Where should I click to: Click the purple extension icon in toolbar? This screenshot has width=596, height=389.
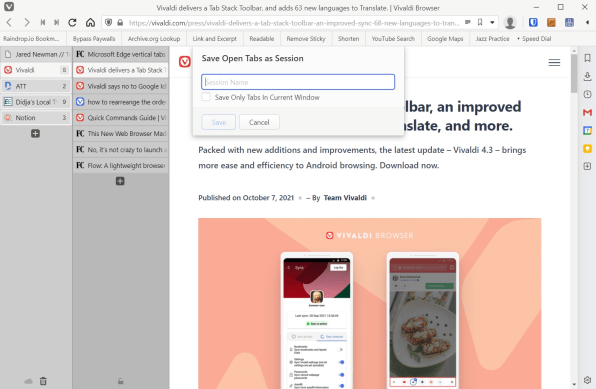(569, 23)
